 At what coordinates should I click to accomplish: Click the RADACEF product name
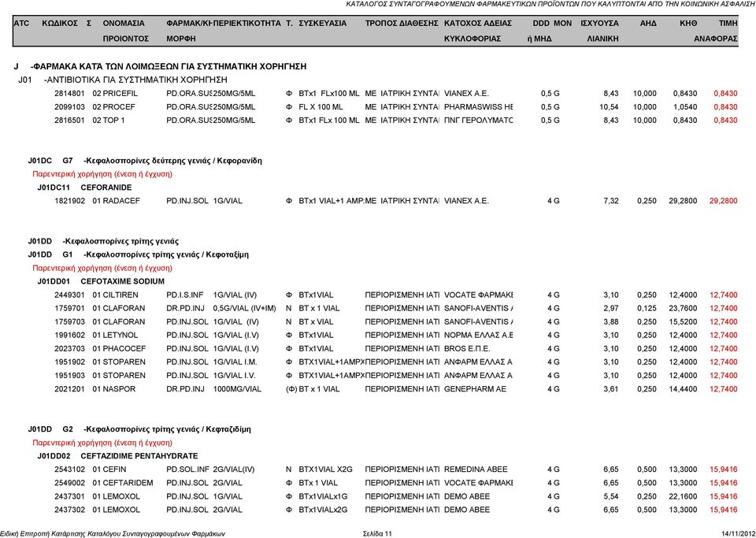(x=121, y=201)
